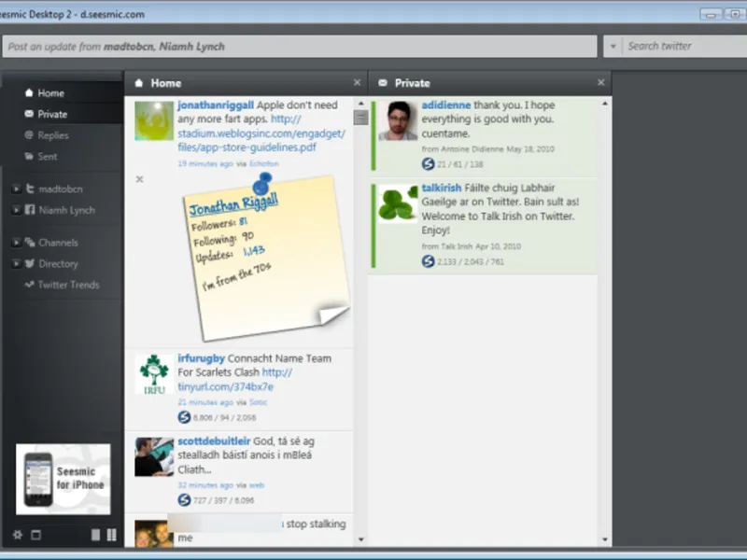The height and width of the screenshot is (560, 747).
Task: Click the Post an update field
Action: click(300, 46)
